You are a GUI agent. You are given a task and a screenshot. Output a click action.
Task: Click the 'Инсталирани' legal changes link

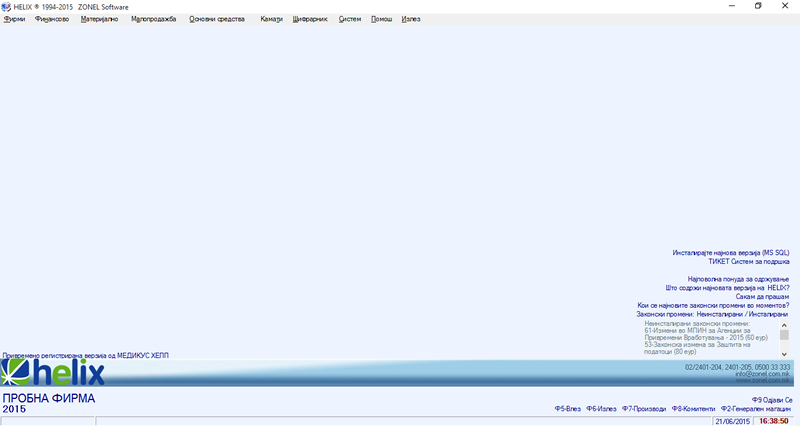[x=768, y=314]
